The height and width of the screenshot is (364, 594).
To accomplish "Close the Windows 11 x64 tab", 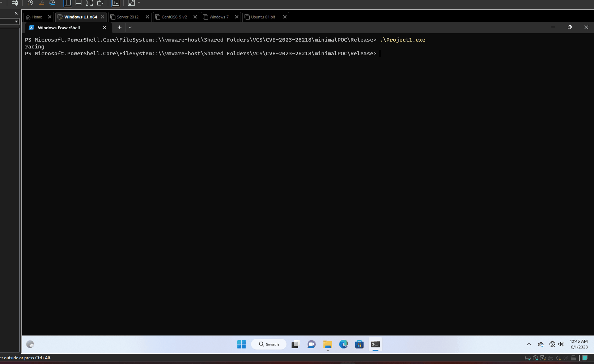I will pos(102,17).
